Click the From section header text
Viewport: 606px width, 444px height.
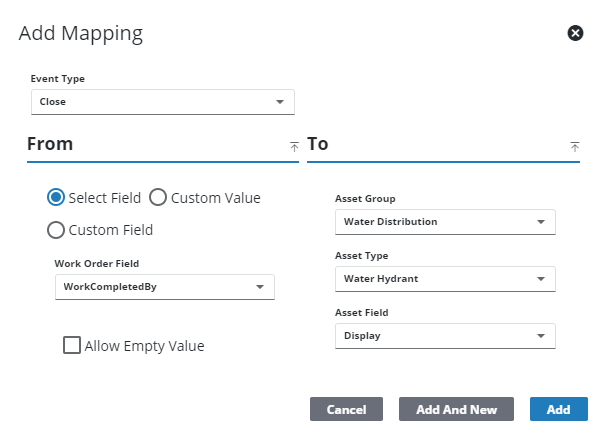(x=50, y=144)
